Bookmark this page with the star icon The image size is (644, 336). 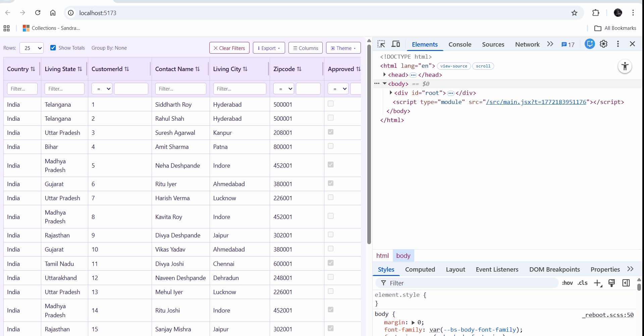click(574, 13)
